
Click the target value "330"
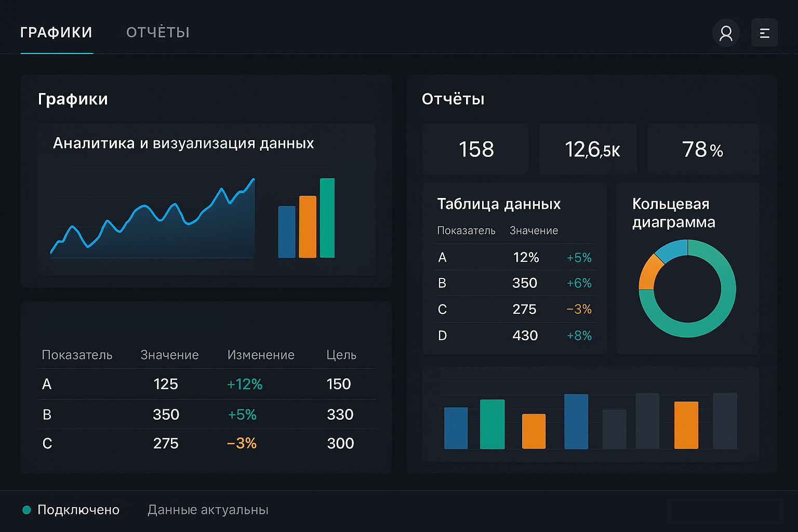340,415
